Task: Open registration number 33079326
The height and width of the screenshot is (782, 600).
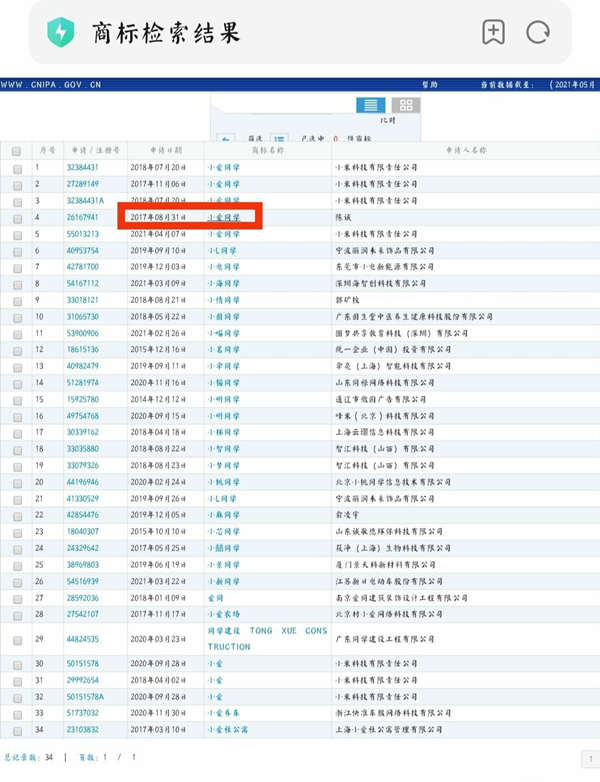Action: coord(82,465)
